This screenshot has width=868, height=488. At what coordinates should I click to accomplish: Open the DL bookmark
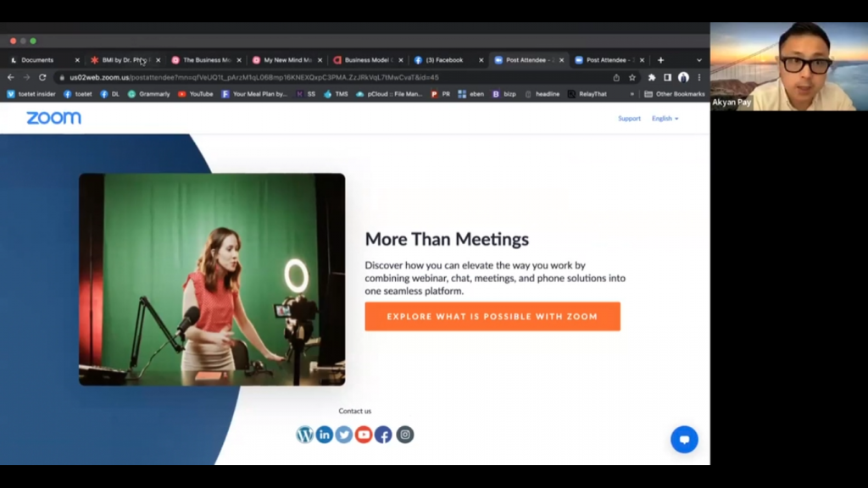click(109, 94)
